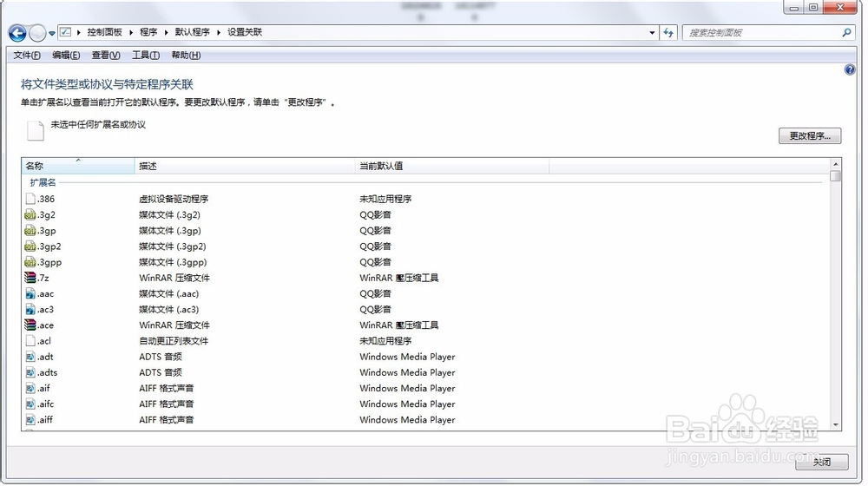The height and width of the screenshot is (486, 868).
Task: Click Windows Media Player in the .aiff row
Action: [x=407, y=420]
